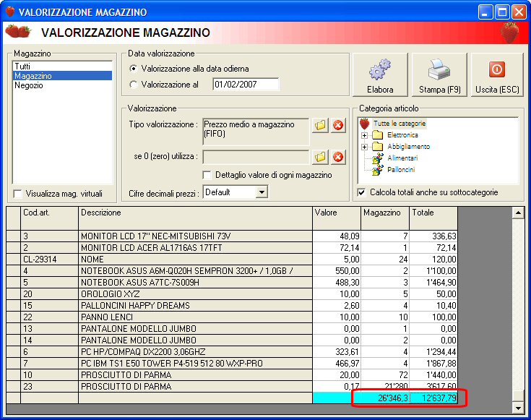The height and width of the screenshot is (420, 531).
Task: Click the Totale cell 1'464,90
Action: click(x=433, y=283)
